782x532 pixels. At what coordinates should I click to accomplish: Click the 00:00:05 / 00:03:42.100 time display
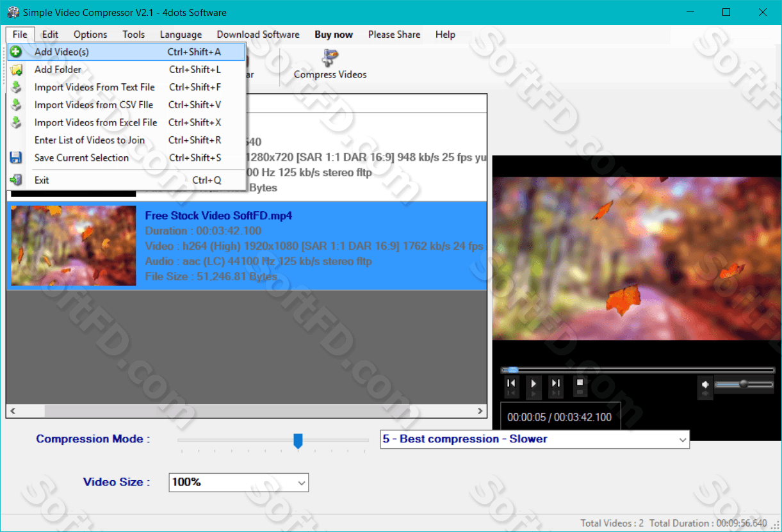pyautogui.click(x=560, y=417)
